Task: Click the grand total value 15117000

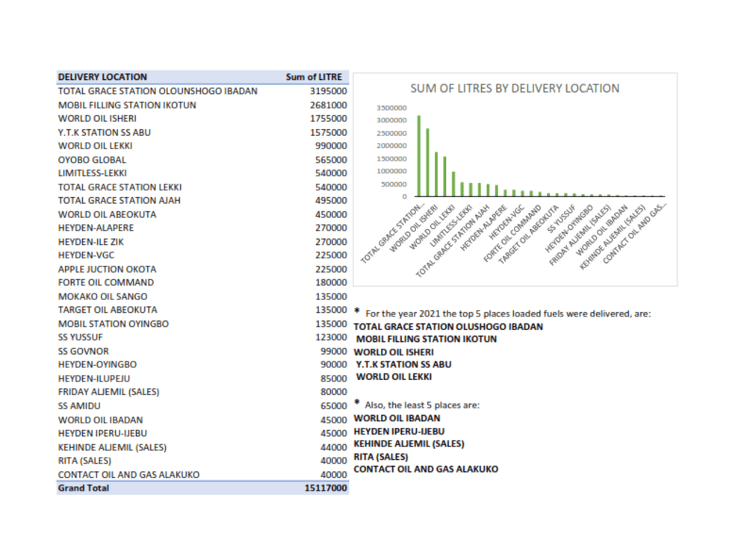Action: 326,488
